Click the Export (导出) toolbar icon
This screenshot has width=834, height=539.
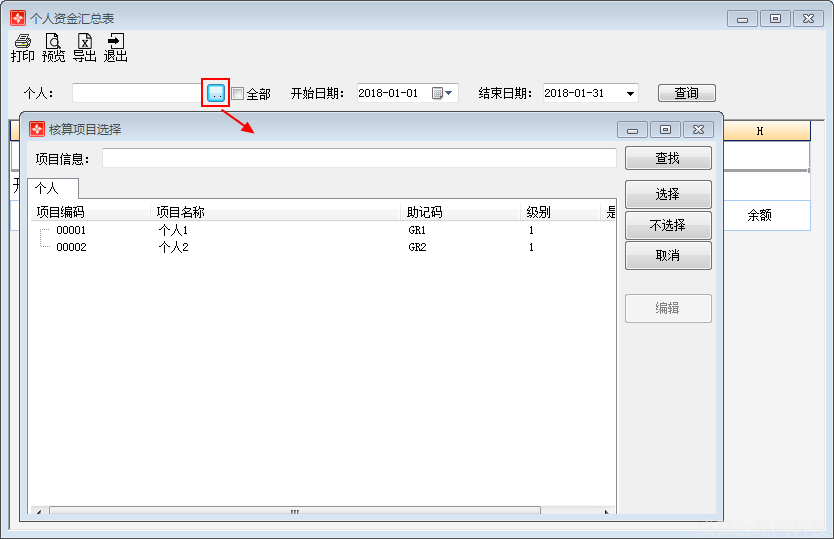click(84, 48)
